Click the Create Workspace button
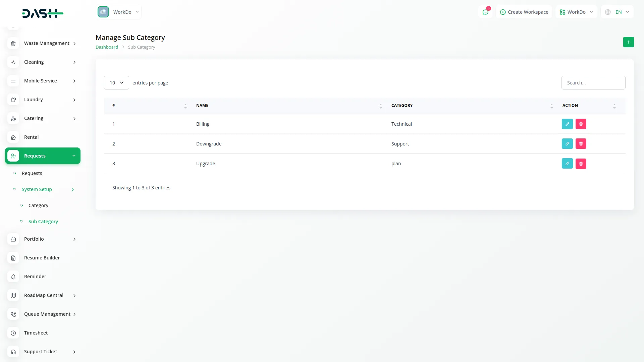This screenshot has width=644, height=362. pyautogui.click(x=524, y=12)
